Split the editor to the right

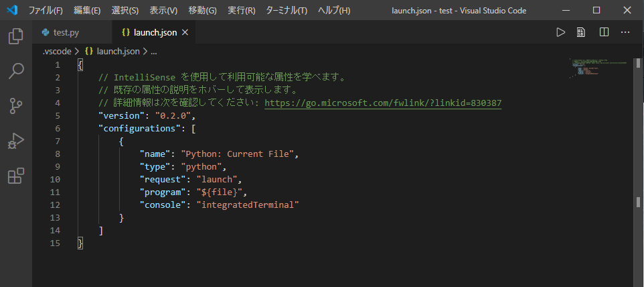click(604, 32)
